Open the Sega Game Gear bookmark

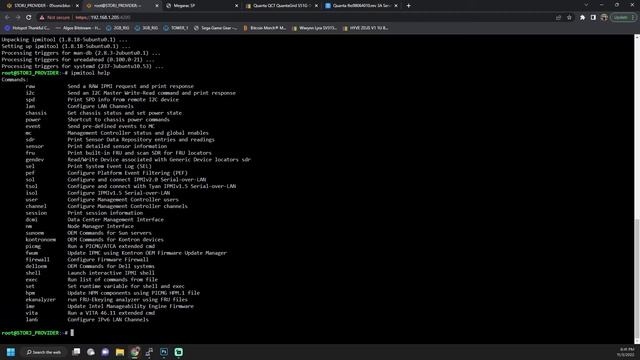tap(216, 28)
